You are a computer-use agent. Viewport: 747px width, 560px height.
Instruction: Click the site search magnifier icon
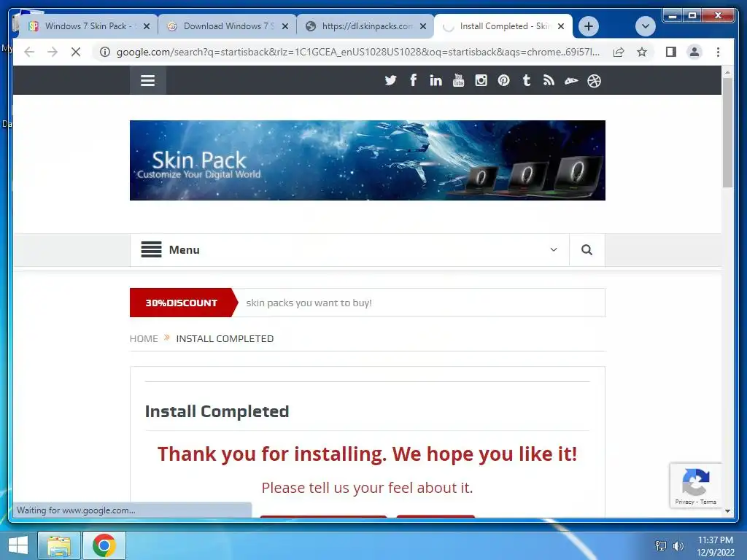[x=587, y=249]
